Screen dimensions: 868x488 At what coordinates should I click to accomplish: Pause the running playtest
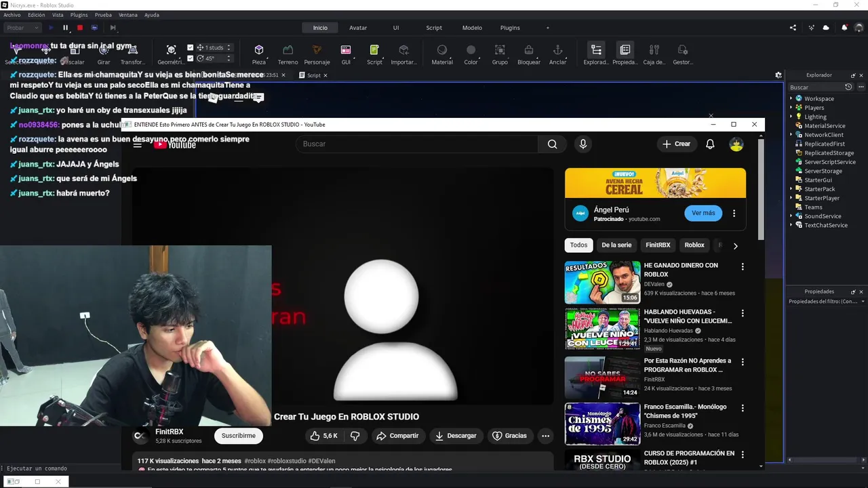click(x=66, y=28)
